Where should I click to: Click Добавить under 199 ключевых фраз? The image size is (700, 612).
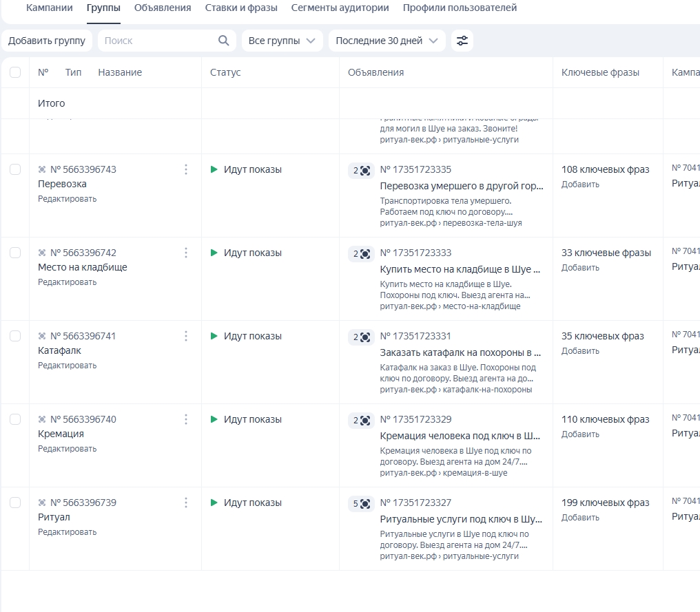click(x=580, y=518)
